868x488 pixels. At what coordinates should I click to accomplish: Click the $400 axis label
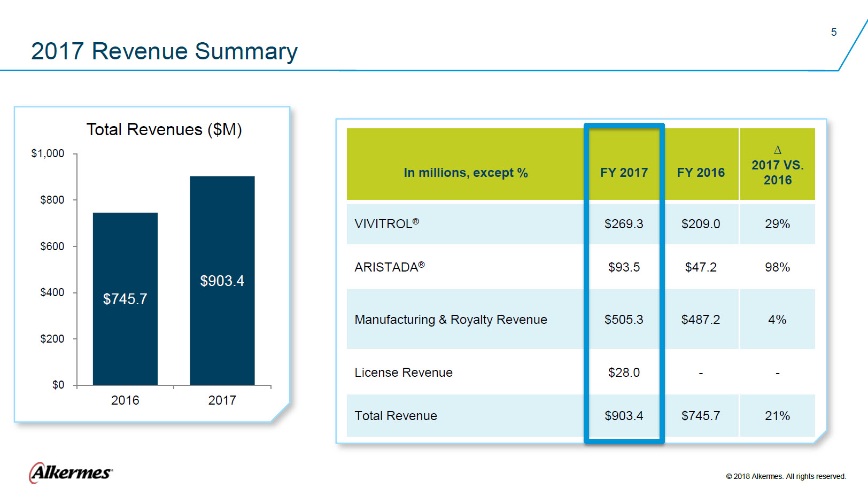pos(52,292)
